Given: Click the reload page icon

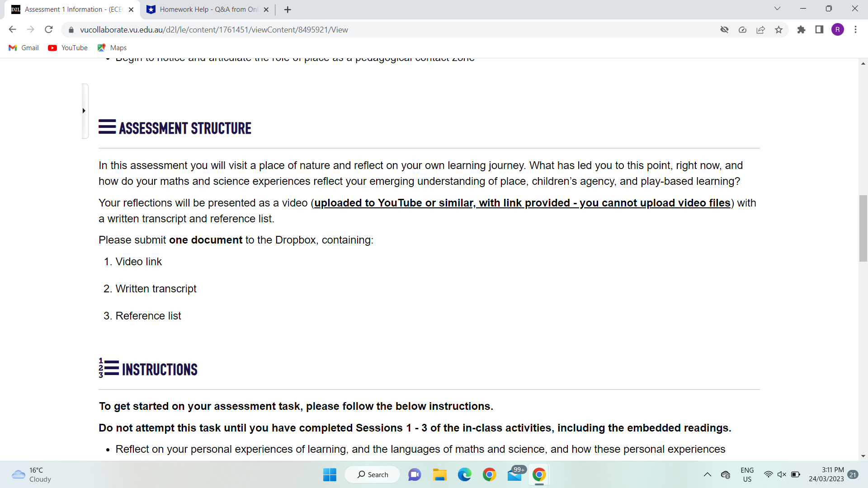Looking at the screenshot, I should click(49, 30).
